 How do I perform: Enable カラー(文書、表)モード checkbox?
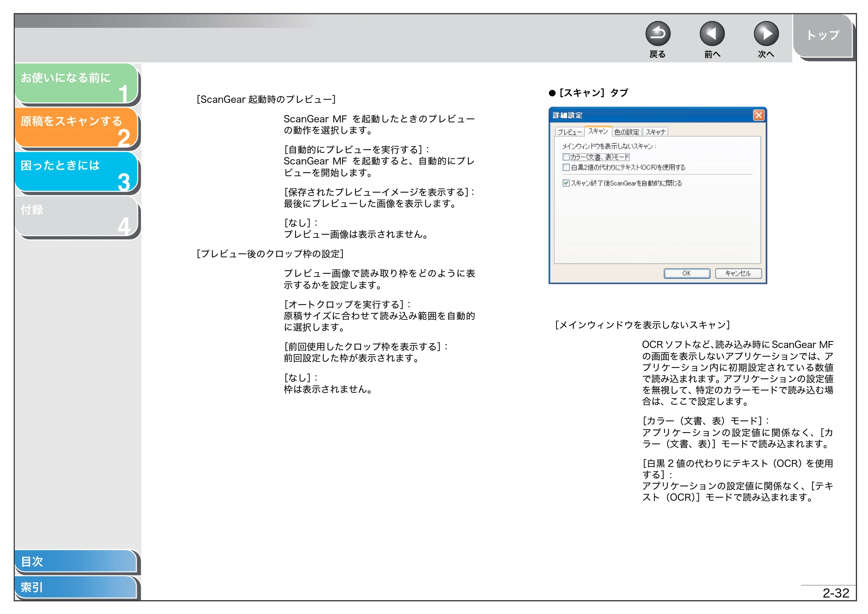point(566,157)
